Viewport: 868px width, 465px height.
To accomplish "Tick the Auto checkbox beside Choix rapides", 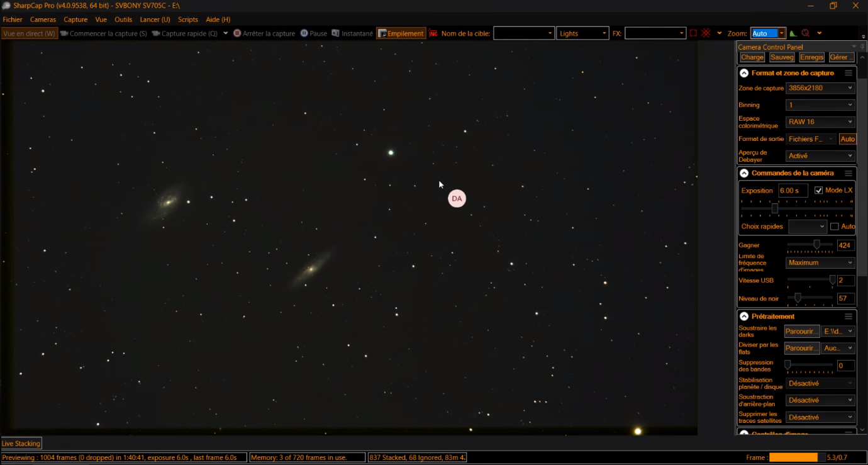I will [834, 227].
